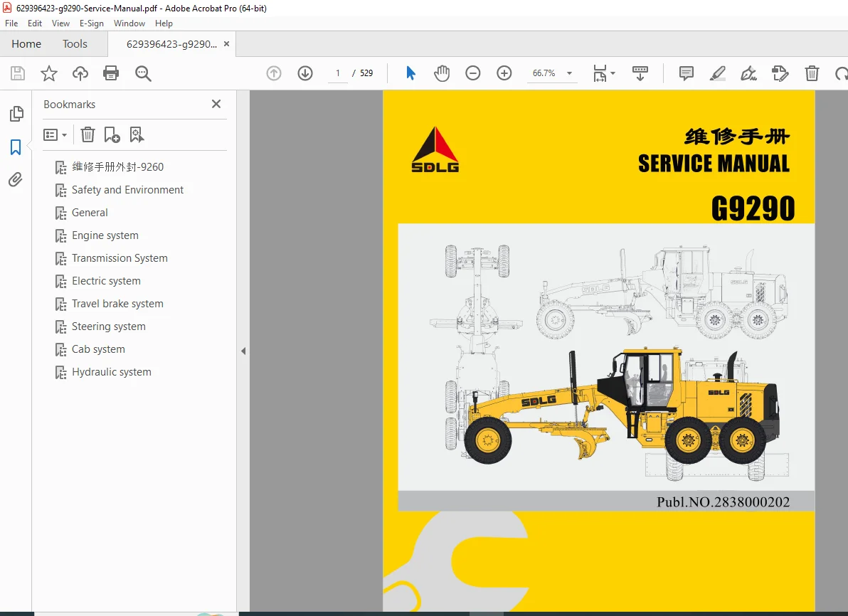Print the document with printer icon
The height and width of the screenshot is (616, 848).
click(111, 73)
